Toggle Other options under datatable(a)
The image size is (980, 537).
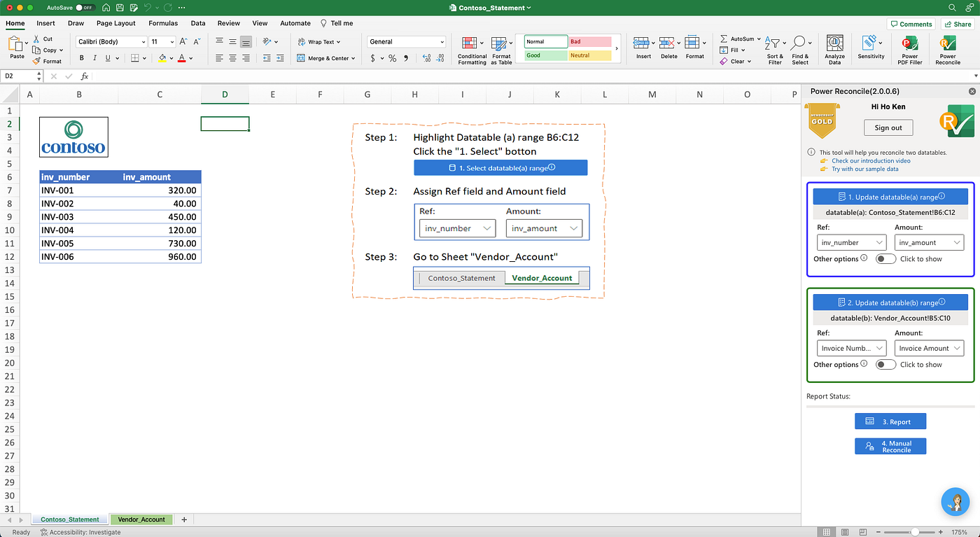[885, 259]
